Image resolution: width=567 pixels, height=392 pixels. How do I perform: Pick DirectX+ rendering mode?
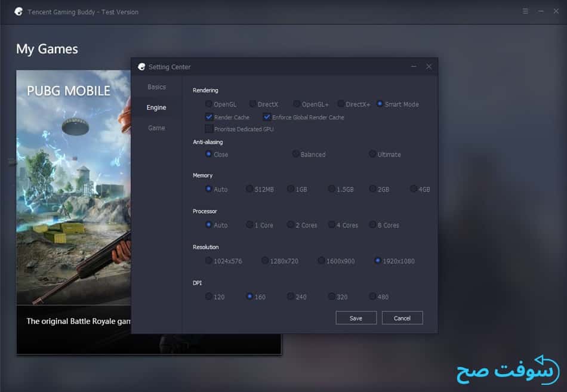pyautogui.click(x=341, y=104)
